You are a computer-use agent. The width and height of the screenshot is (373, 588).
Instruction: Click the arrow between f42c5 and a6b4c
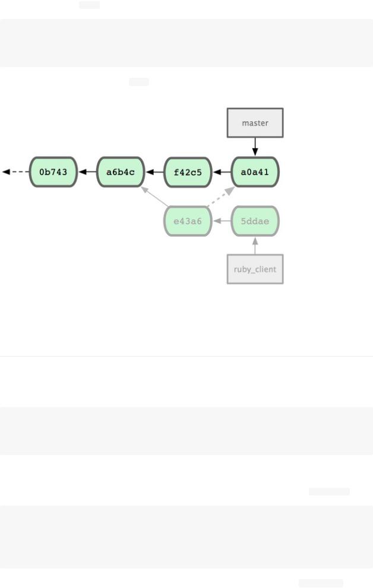click(x=154, y=172)
